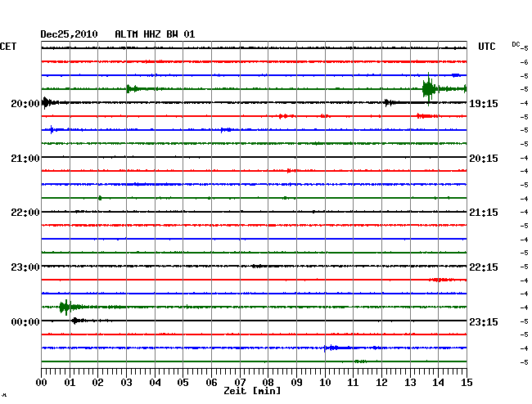Select the 21:00 CET time label

point(25,159)
